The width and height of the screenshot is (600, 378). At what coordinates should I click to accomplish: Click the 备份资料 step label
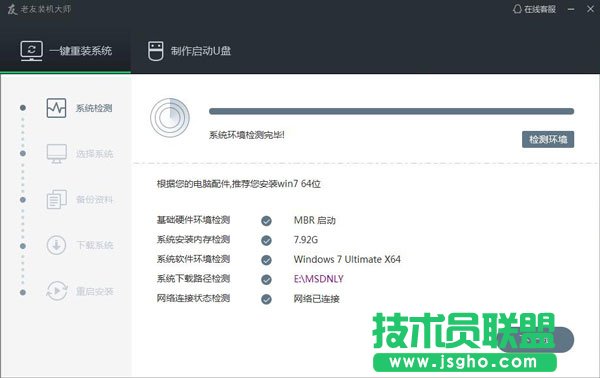click(94, 200)
